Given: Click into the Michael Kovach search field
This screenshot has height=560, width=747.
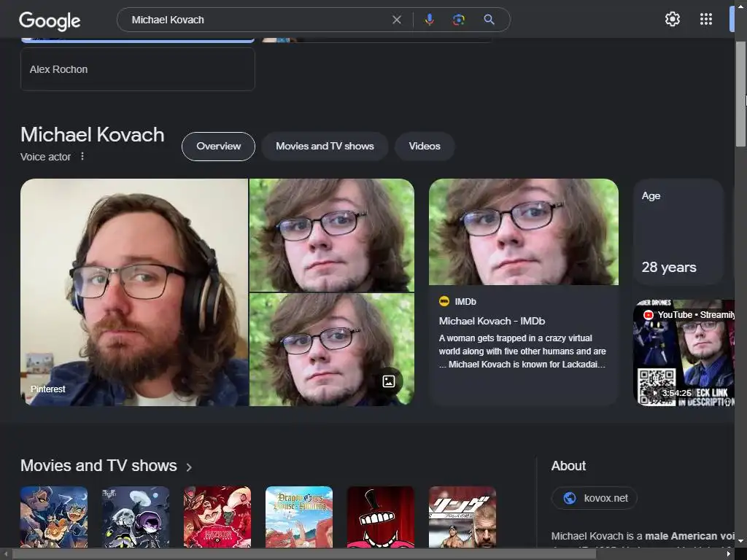Looking at the screenshot, I should click(x=258, y=20).
